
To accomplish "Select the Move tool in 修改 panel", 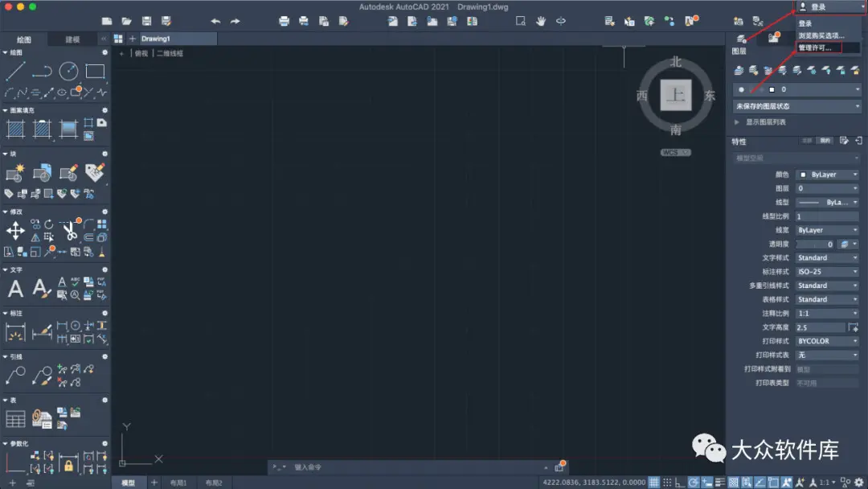I will click(x=15, y=230).
